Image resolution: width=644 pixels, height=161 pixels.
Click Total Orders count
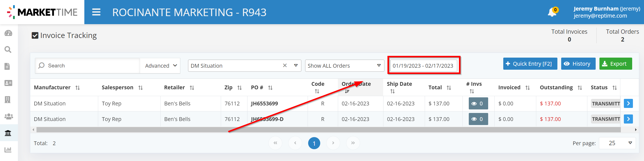tap(622, 39)
